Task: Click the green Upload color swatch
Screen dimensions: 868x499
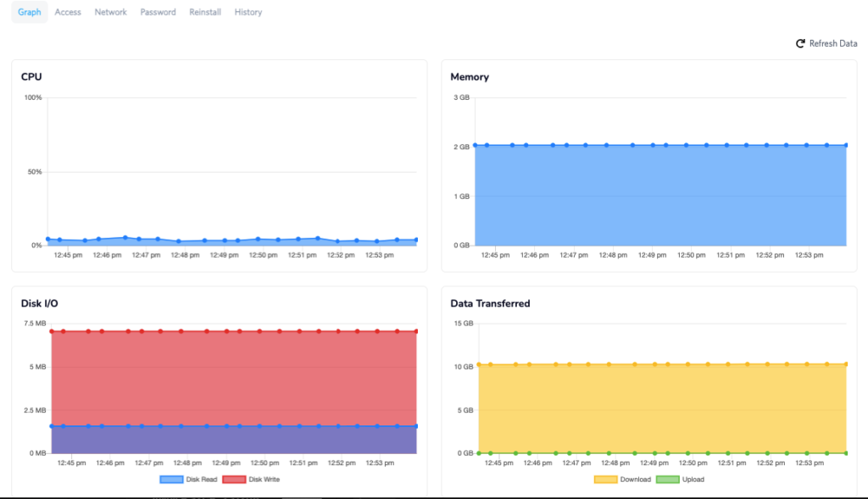Action: coord(667,479)
